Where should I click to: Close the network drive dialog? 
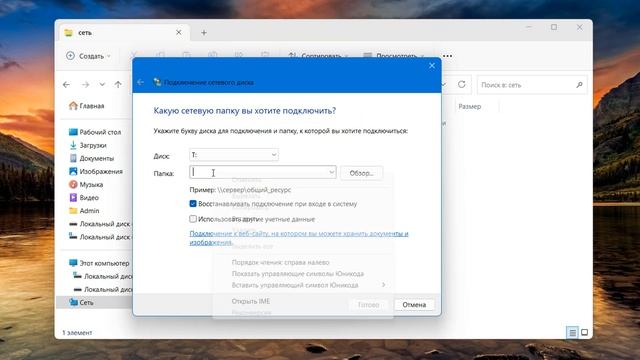[x=432, y=65]
